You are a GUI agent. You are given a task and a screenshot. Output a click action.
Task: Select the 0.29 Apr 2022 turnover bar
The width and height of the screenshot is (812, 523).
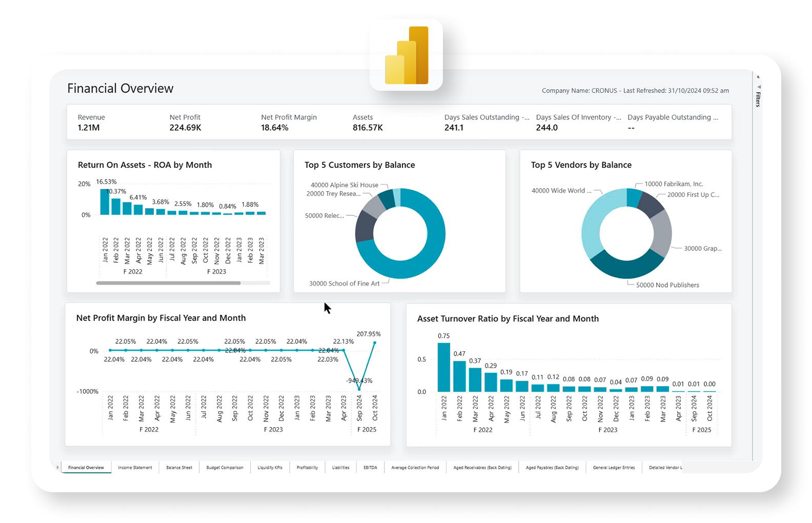[x=491, y=383]
